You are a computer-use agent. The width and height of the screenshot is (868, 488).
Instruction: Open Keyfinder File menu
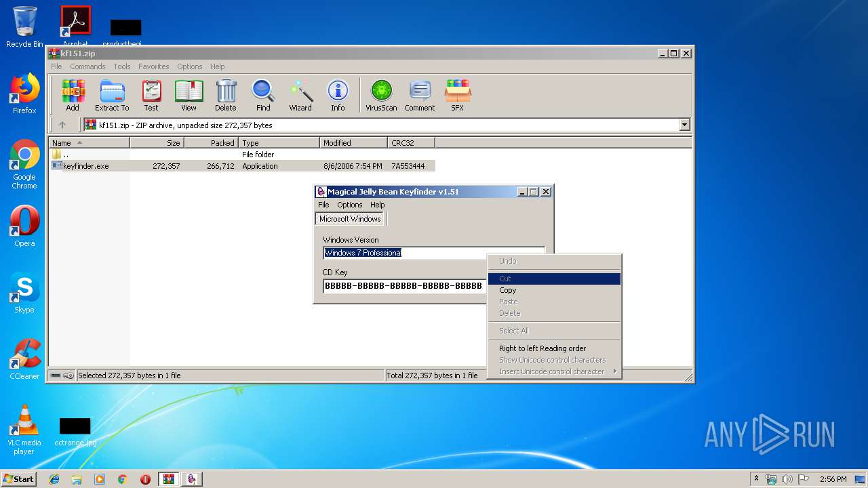323,205
